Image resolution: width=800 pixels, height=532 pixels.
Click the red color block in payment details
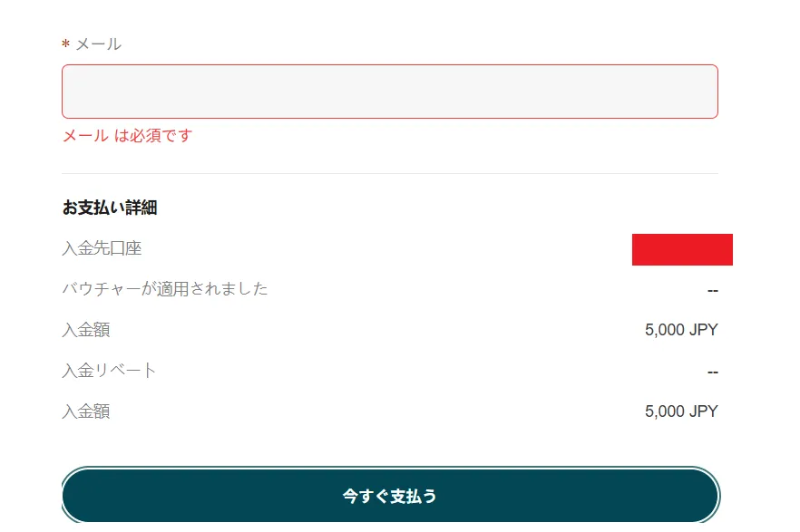click(x=682, y=248)
